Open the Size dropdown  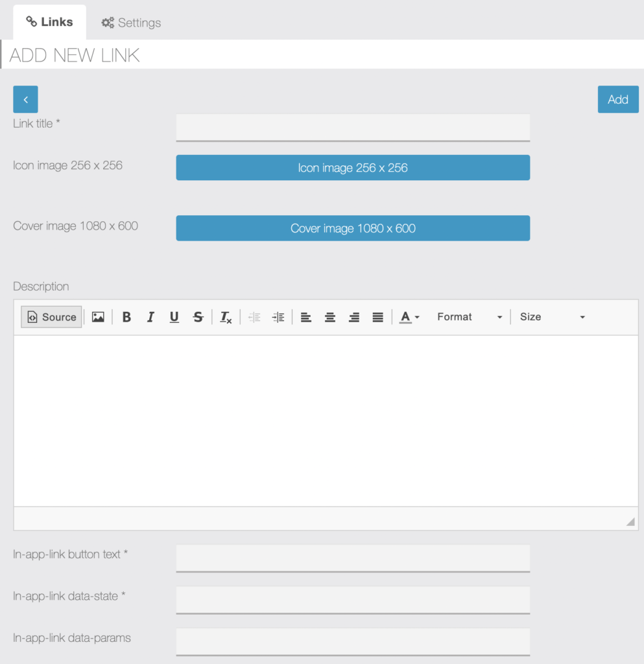click(x=552, y=317)
